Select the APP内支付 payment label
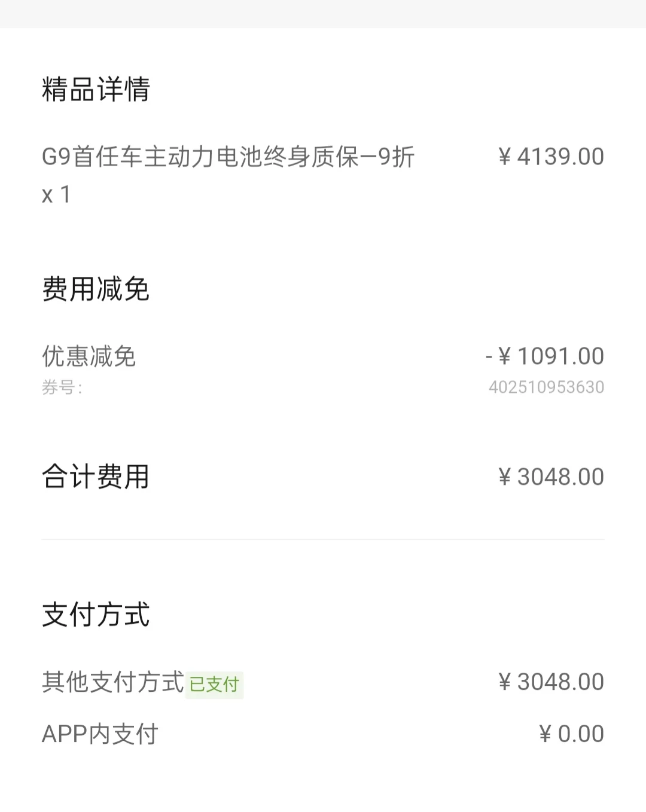646x812 pixels. click(x=100, y=734)
